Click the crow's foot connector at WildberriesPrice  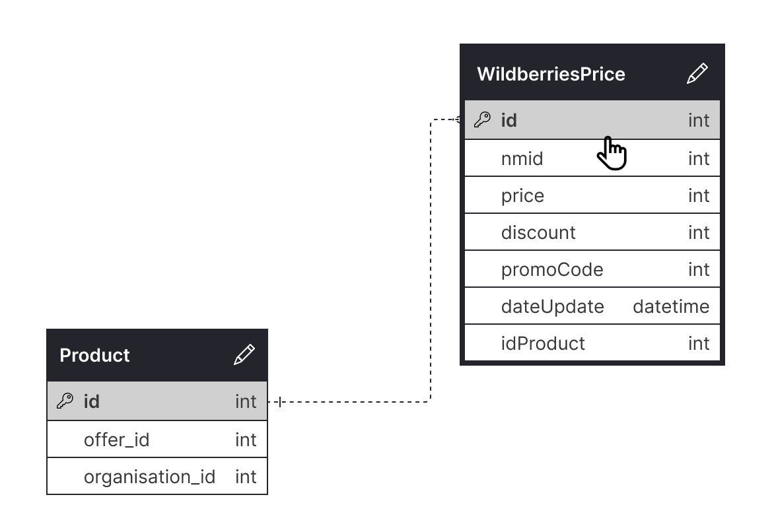click(x=458, y=119)
